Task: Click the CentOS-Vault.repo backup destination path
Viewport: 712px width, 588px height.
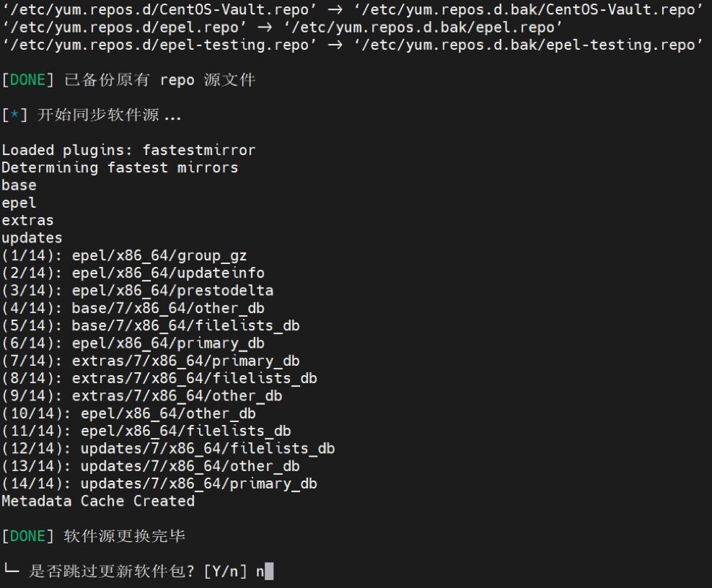Action: (528, 9)
